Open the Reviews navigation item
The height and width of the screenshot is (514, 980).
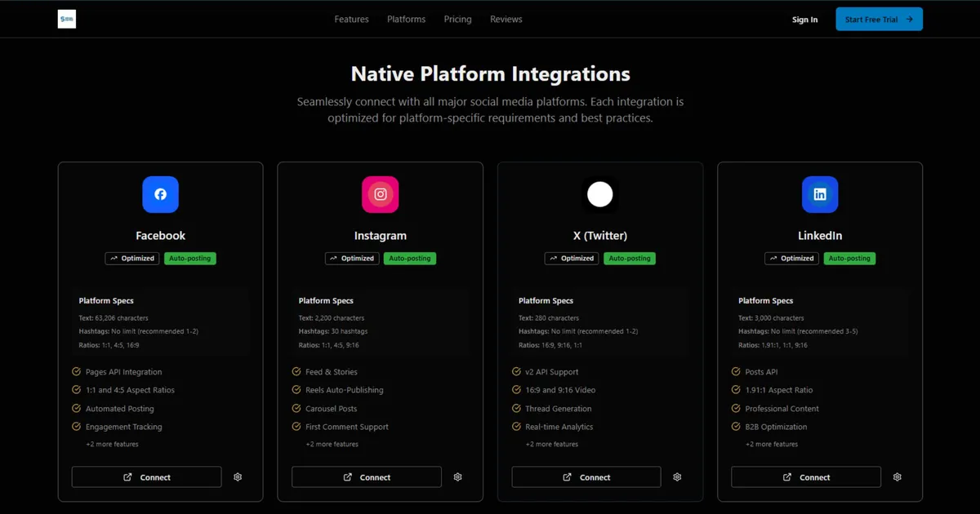pyautogui.click(x=506, y=20)
